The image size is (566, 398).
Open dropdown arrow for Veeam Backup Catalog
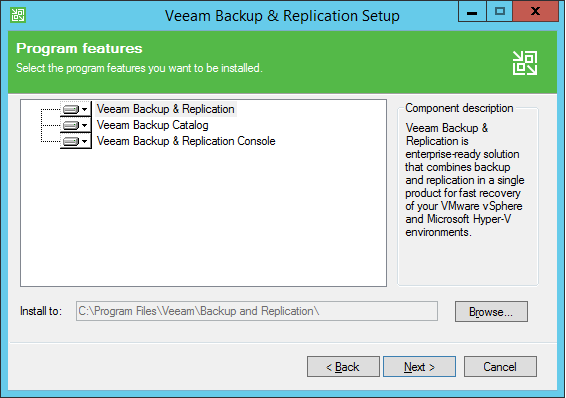[84, 125]
